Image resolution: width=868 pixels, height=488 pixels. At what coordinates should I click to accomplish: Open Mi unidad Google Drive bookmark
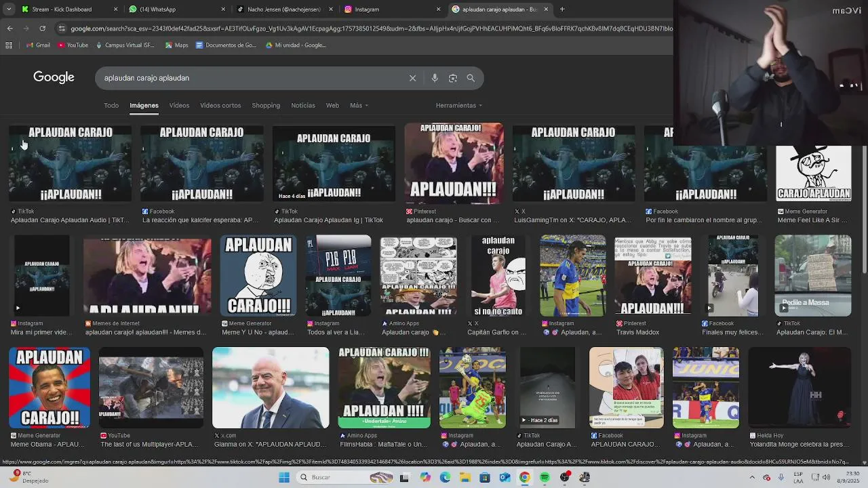pyautogui.click(x=296, y=45)
